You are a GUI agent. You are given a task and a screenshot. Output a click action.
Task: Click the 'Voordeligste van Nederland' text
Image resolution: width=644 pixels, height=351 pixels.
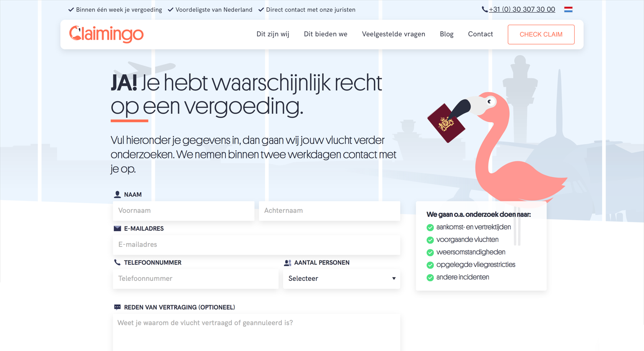point(214,10)
